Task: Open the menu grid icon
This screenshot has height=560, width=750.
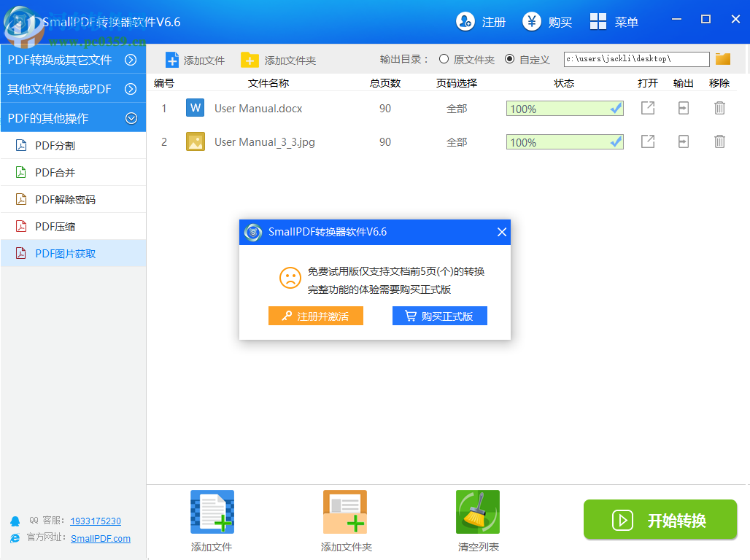Action: click(x=598, y=22)
